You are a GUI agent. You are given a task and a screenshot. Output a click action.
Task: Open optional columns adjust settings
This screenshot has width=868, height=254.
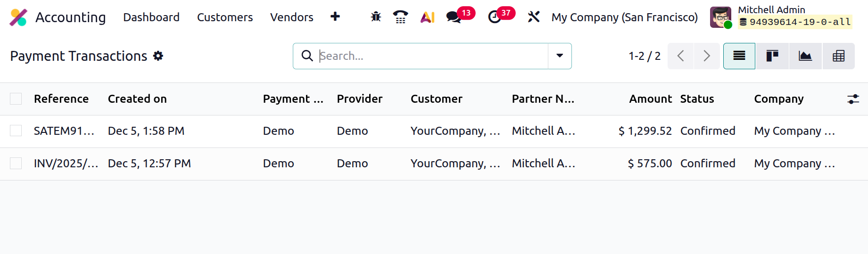pos(853,99)
